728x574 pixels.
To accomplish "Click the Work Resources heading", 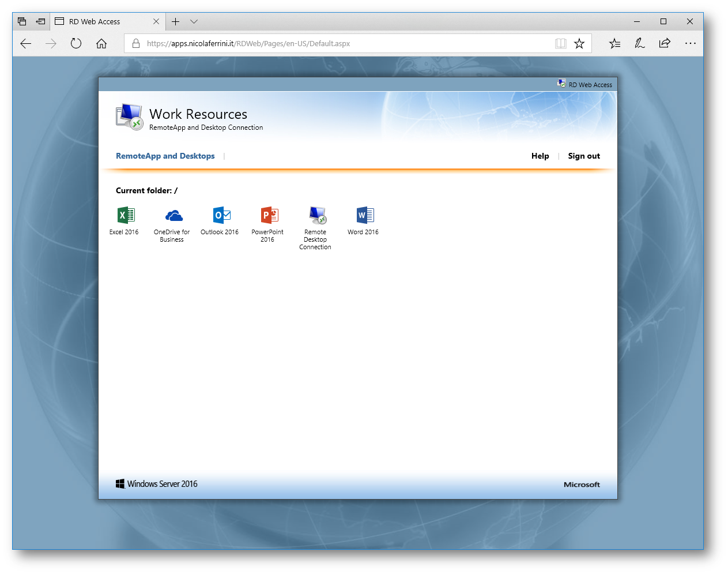I will tap(198, 114).
